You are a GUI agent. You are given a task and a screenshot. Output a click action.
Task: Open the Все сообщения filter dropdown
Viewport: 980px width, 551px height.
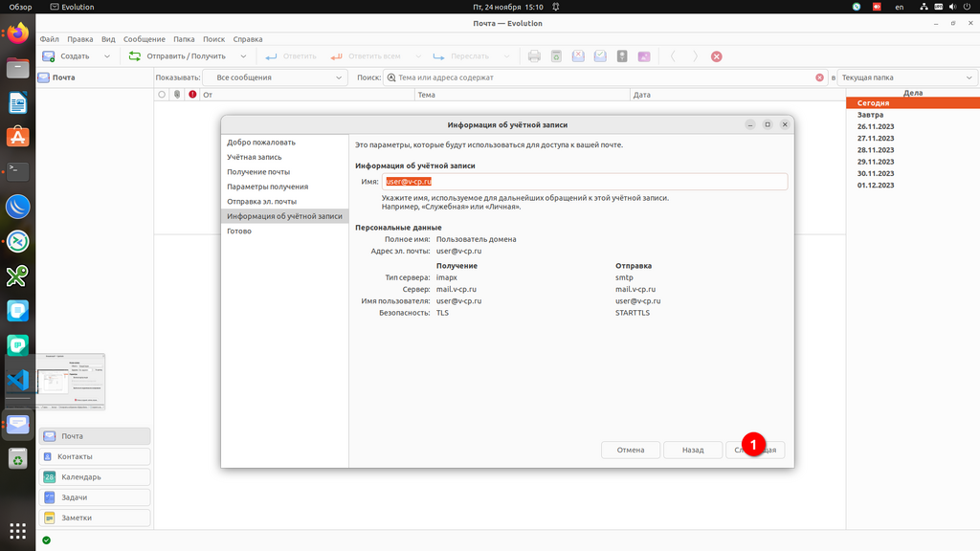tap(276, 77)
